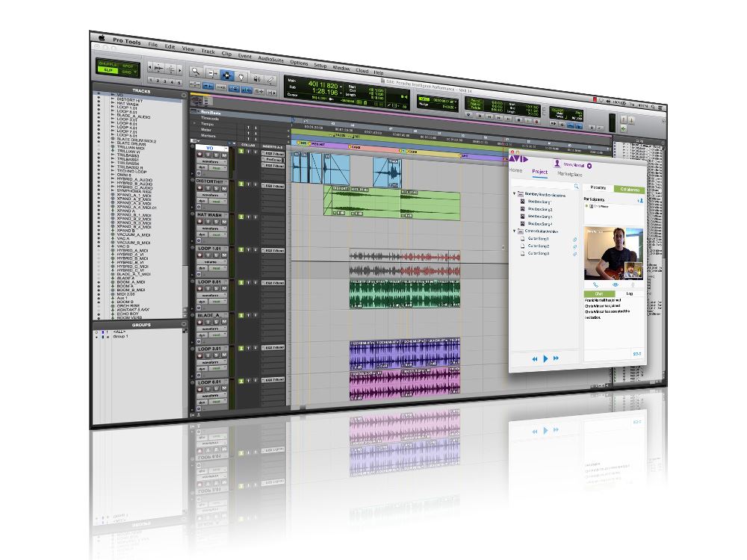Click the add participant icon

click(x=640, y=201)
